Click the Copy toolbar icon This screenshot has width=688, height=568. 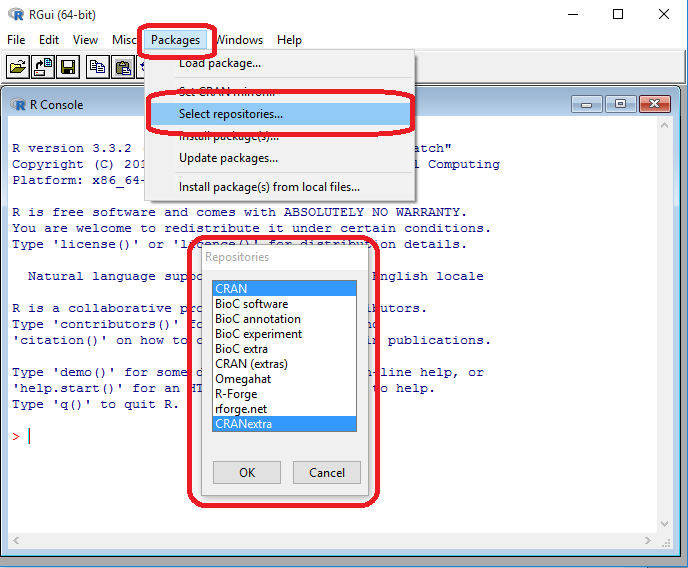coord(97,67)
